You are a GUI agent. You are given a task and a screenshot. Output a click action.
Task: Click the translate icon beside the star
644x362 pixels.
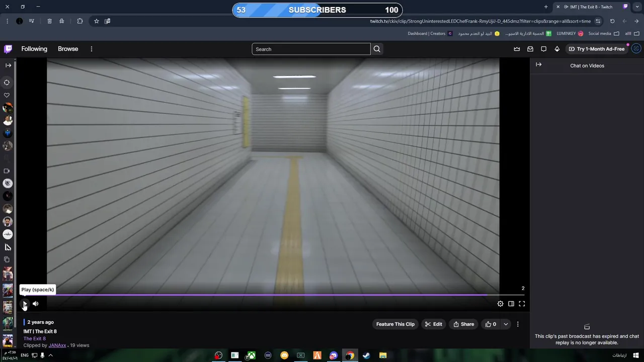pyautogui.click(x=107, y=21)
